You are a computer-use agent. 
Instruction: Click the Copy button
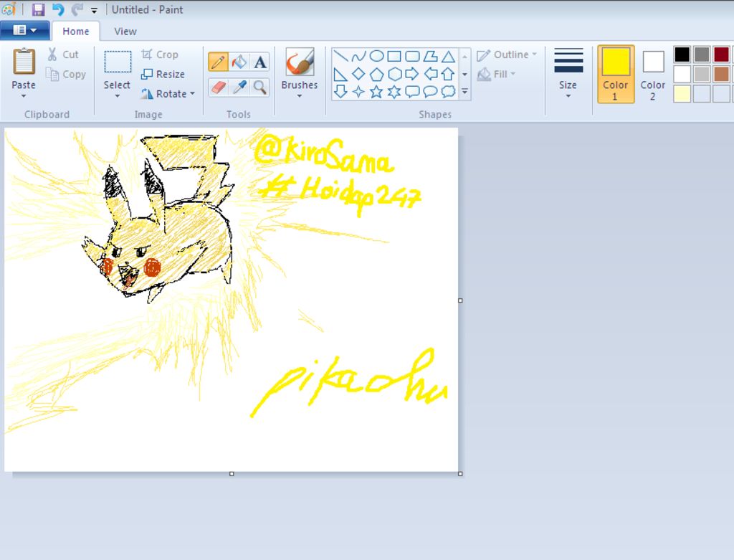pyautogui.click(x=67, y=74)
